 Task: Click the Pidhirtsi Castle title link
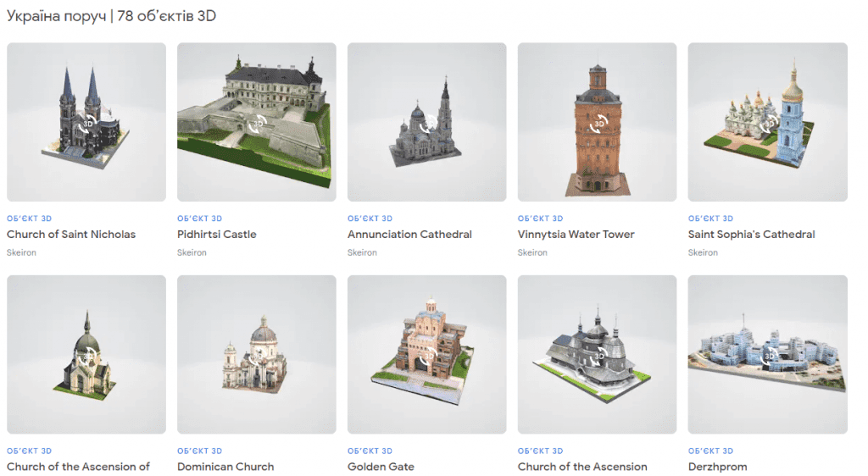click(216, 235)
